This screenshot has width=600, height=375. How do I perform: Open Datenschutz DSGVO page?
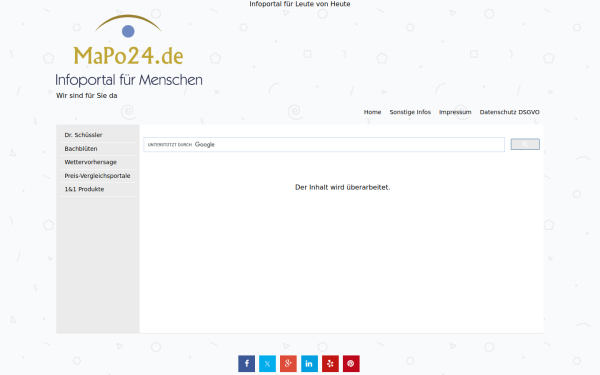tap(509, 112)
